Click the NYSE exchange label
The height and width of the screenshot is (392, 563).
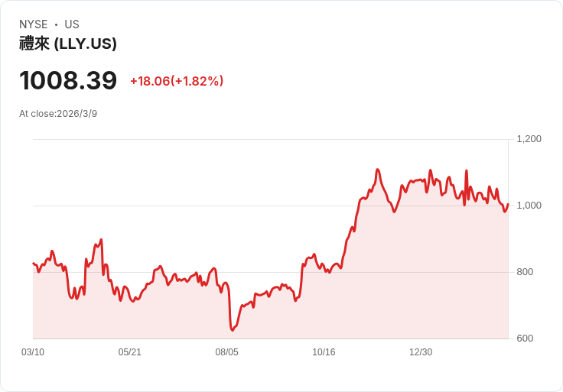[34, 24]
